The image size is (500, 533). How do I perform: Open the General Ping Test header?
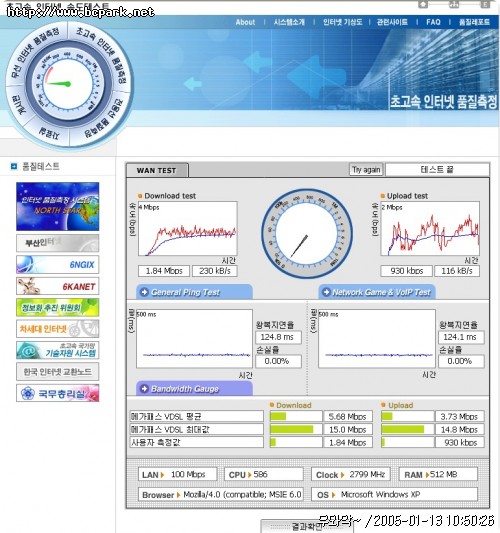point(194,292)
